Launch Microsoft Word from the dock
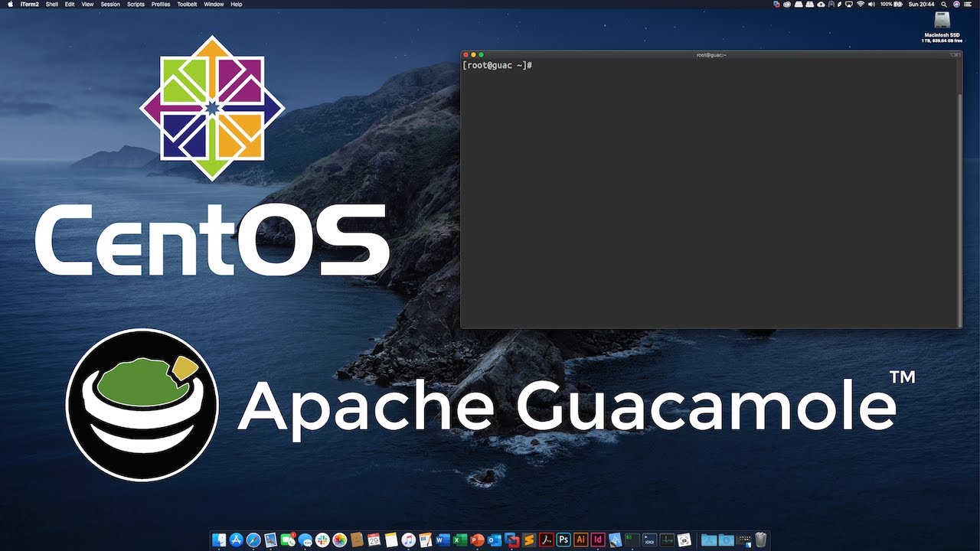Image resolution: width=980 pixels, height=551 pixels. 443,540
